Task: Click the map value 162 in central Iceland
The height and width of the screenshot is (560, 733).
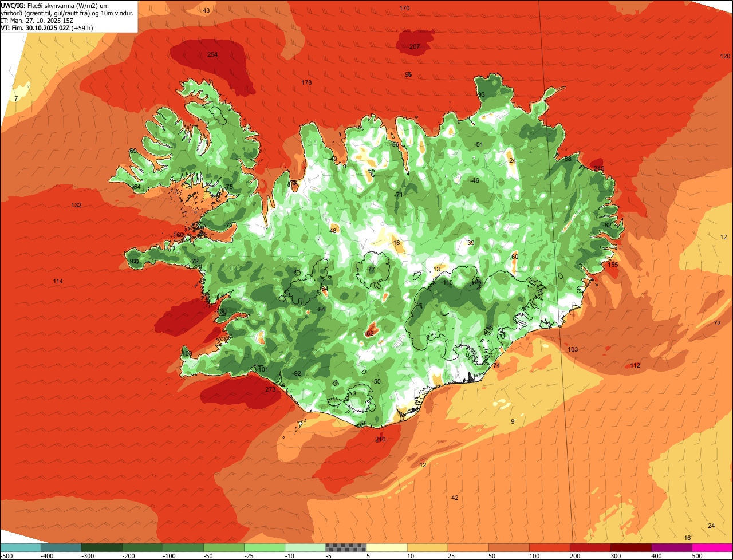Action: point(369,333)
